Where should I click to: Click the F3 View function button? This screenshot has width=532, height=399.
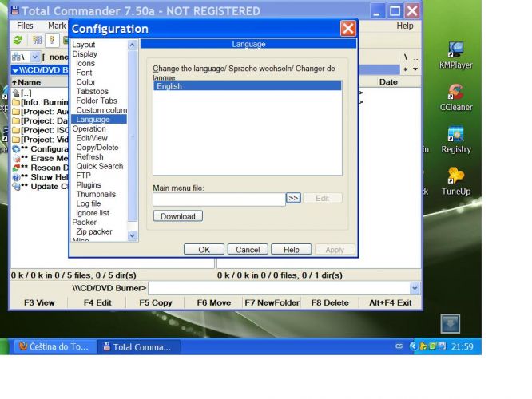click(x=39, y=302)
